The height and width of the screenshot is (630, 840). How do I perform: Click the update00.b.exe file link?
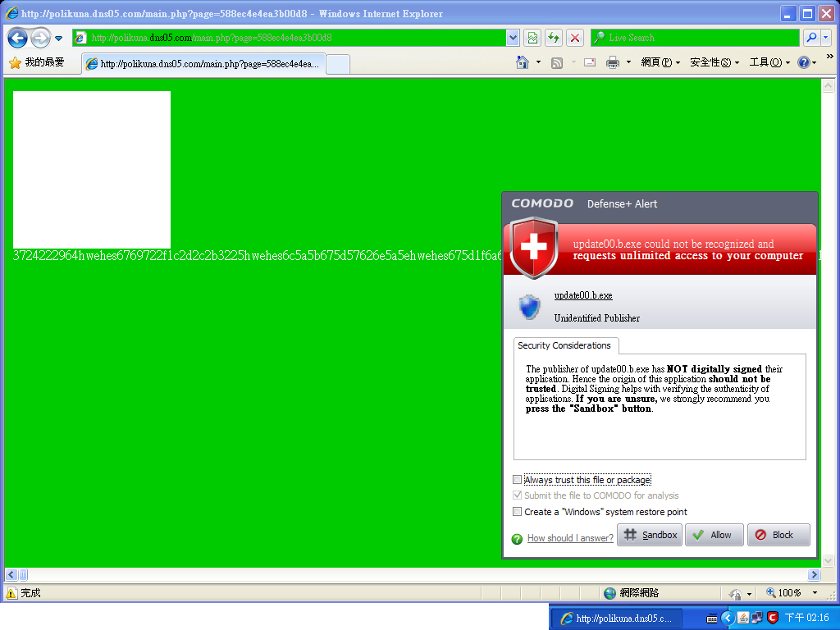(x=583, y=295)
